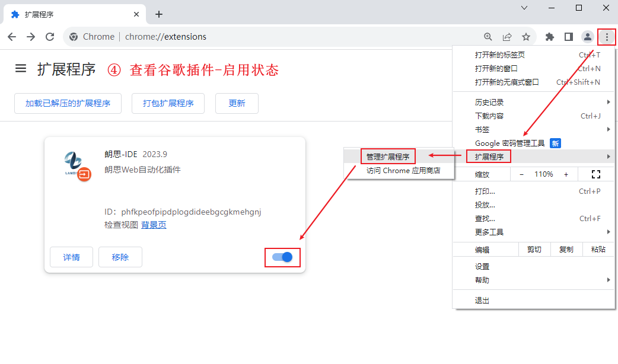This screenshot has height=364, width=618.
Task: Open the 背景页 link
Action: [154, 225]
